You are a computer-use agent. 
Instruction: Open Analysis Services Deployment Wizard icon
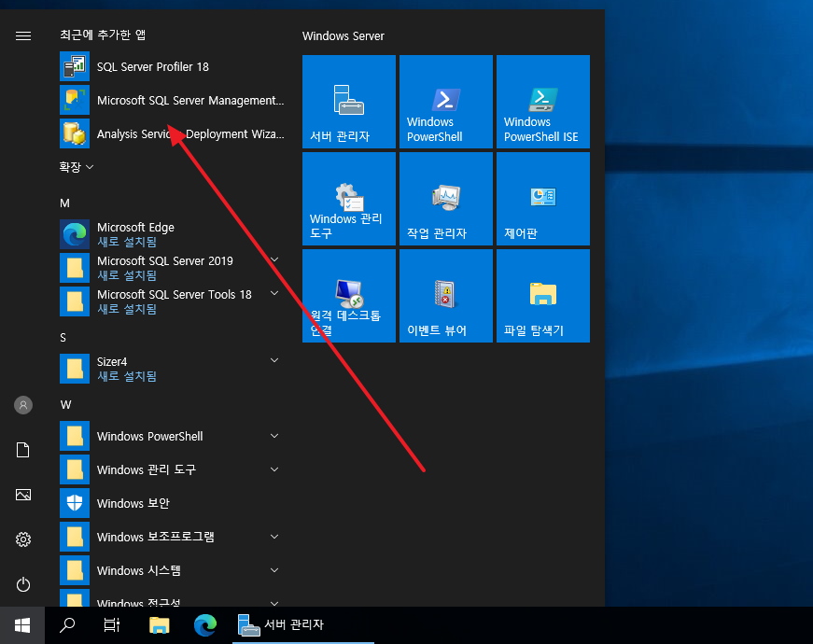75,133
